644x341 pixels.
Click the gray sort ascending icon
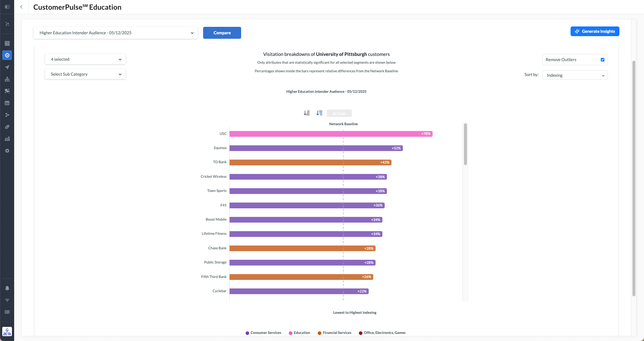[x=307, y=113]
